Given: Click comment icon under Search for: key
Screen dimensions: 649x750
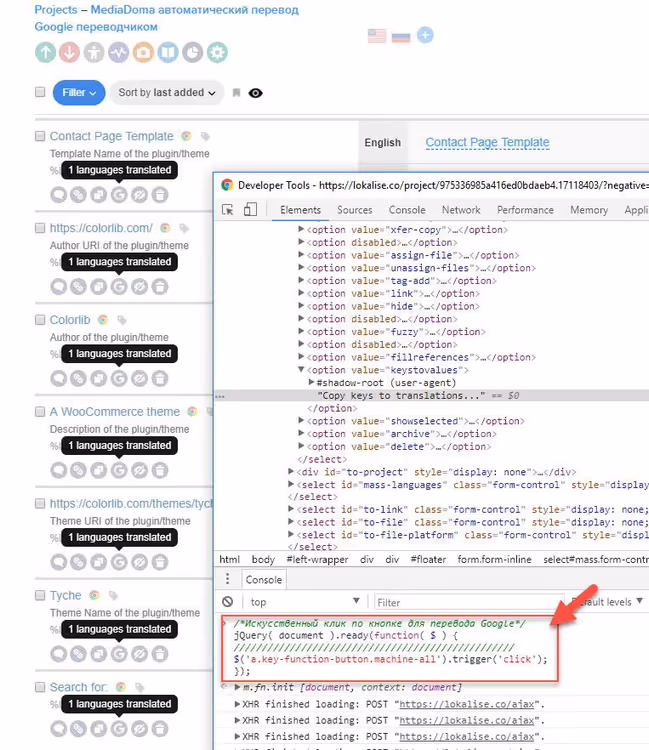Looking at the screenshot, I should coord(58,728).
